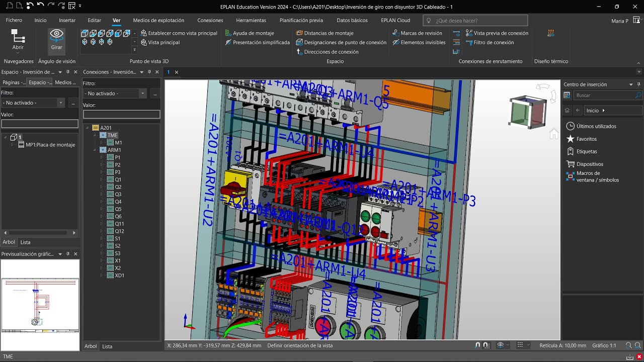The image size is (644, 362).
Task: Click the ¿Qué desea hacer? search box
Action: coord(475,21)
